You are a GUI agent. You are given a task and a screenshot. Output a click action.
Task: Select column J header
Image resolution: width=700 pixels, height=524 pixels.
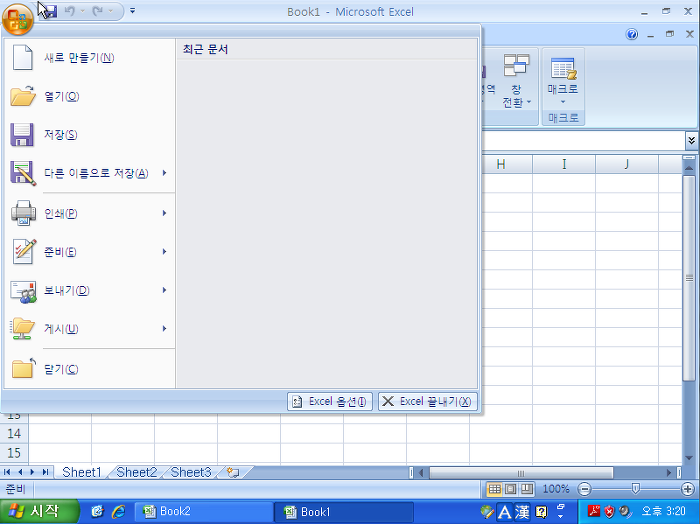627,165
